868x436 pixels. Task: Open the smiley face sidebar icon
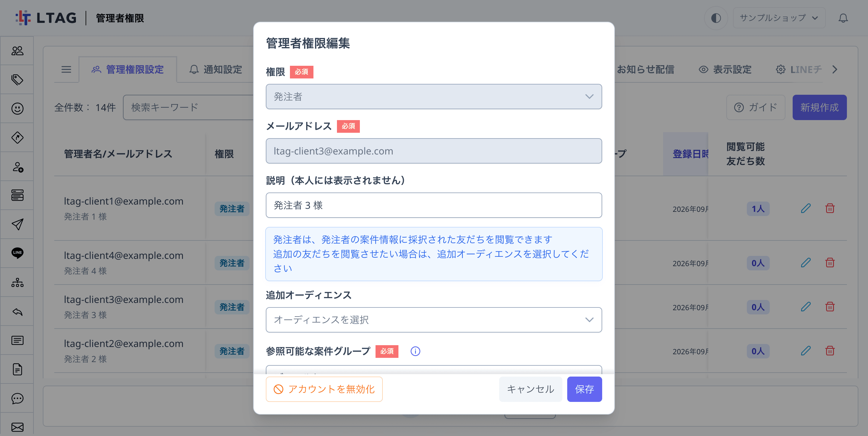(17, 109)
